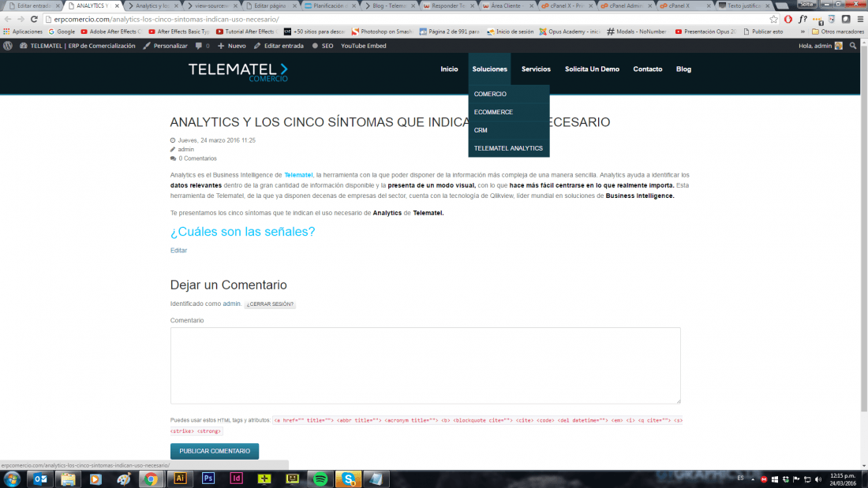
Task: Click Personalizar in admin bar
Action: point(165,46)
